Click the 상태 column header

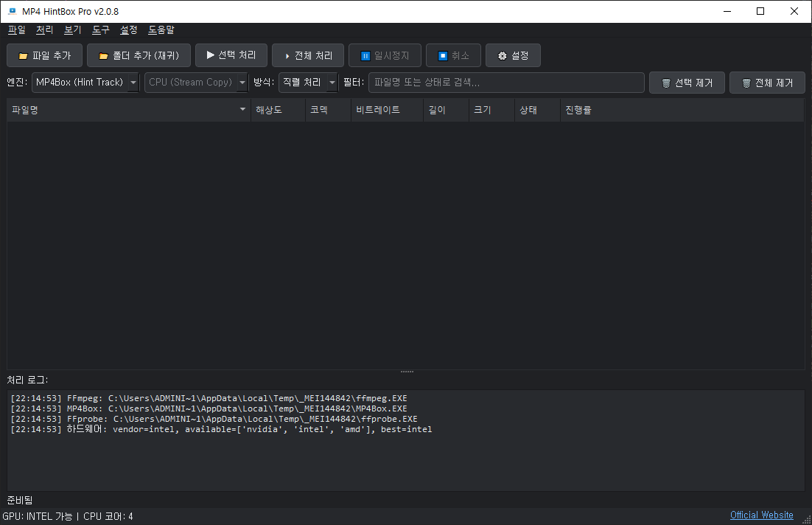(538, 110)
